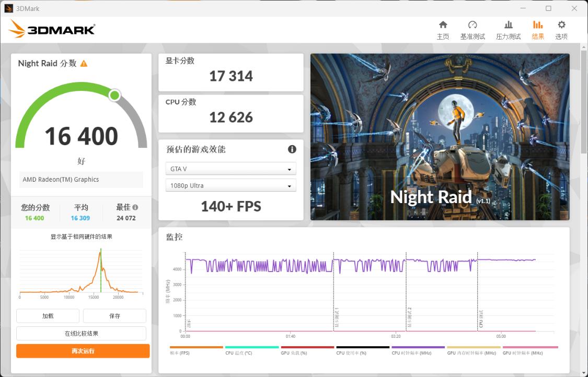Switch to the 结果 results section

(538, 30)
